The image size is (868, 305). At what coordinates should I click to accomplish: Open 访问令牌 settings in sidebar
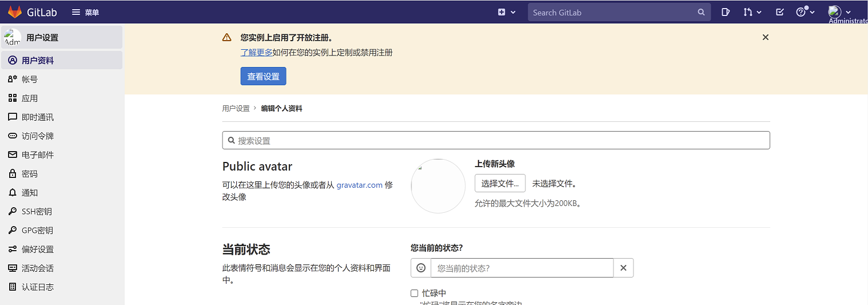37,136
